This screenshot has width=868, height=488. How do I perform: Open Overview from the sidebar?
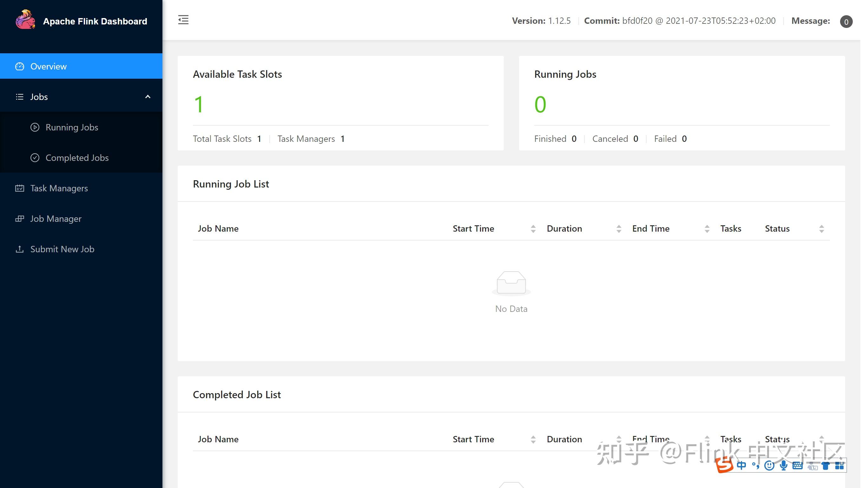[x=49, y=66]
